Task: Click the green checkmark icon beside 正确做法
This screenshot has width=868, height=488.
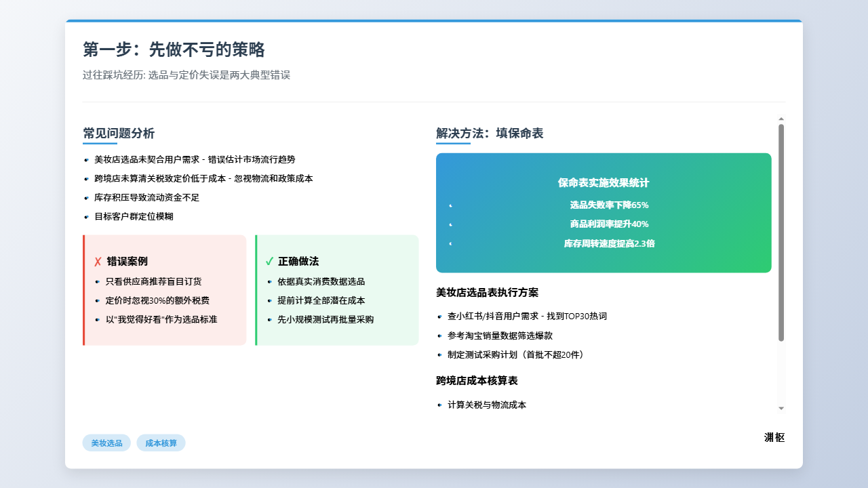Action: [269, 262]
